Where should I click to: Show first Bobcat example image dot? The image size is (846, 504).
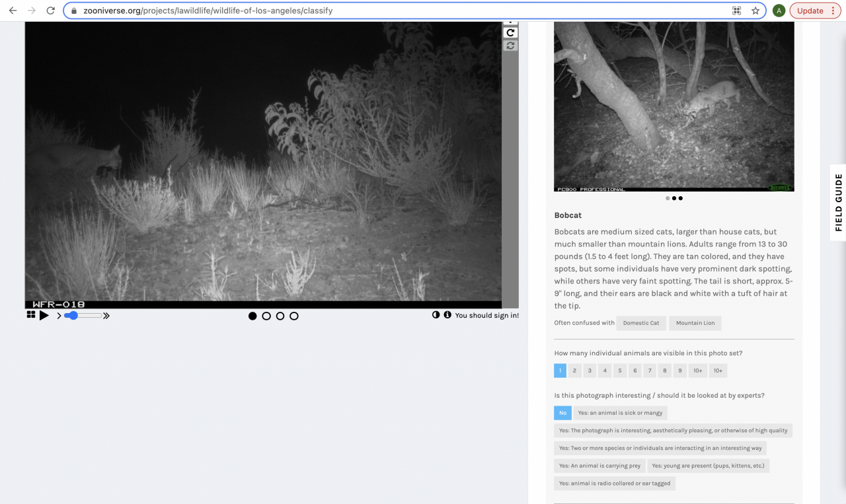click(668, 198)
